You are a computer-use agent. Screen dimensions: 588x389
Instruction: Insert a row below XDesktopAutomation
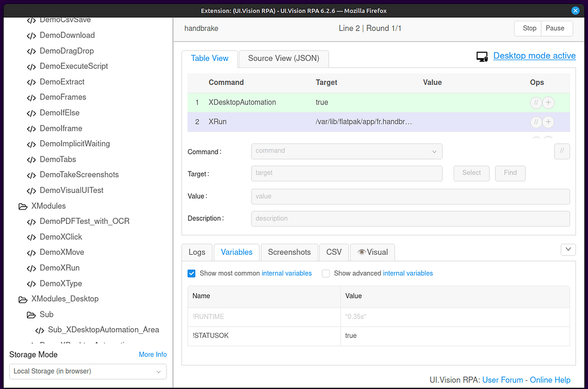point(548,102)
